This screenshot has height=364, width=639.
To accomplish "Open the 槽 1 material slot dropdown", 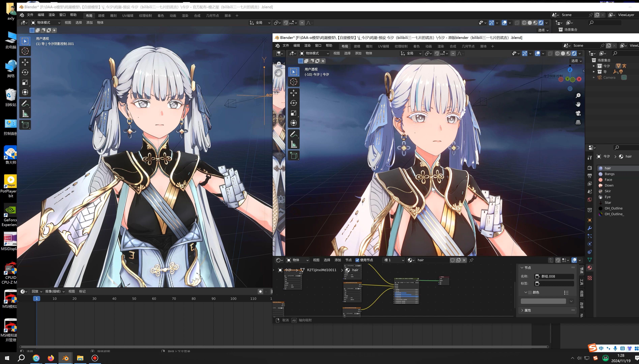I will coord(394,260).
